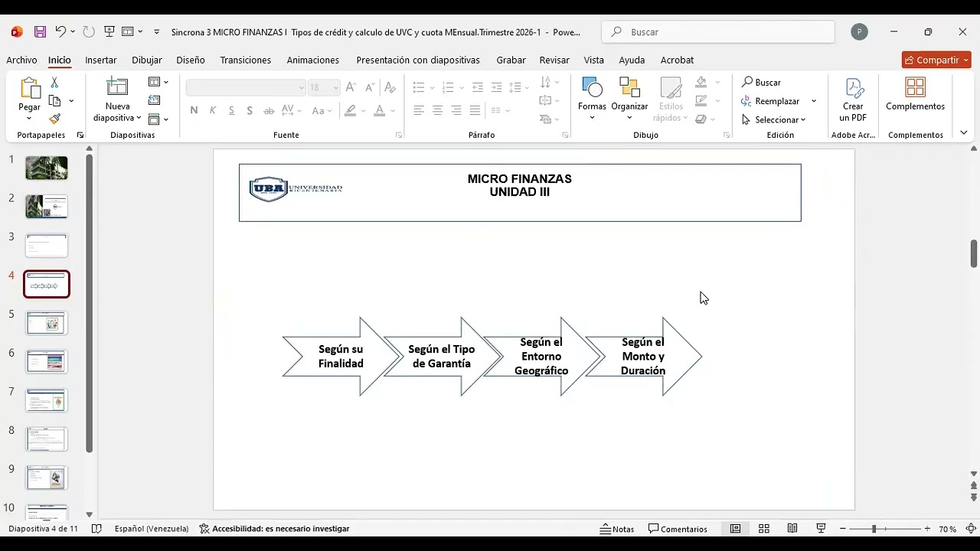Toggle Align Left paragraph
The height and width of the screenshot is (551, 980).
click(419, 111)
